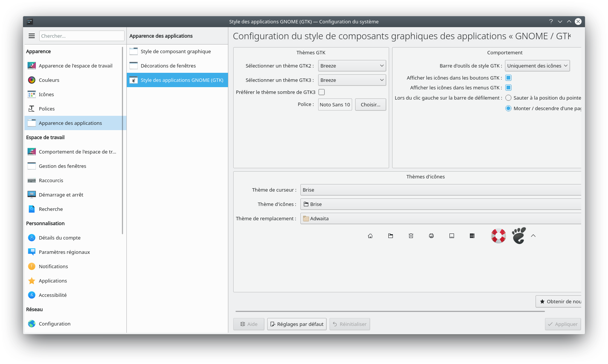Screen dimensions: 608x364
Task: Open Couleurs via its color wheel icon
Action: pyautogui.click(x=32, y=80)
